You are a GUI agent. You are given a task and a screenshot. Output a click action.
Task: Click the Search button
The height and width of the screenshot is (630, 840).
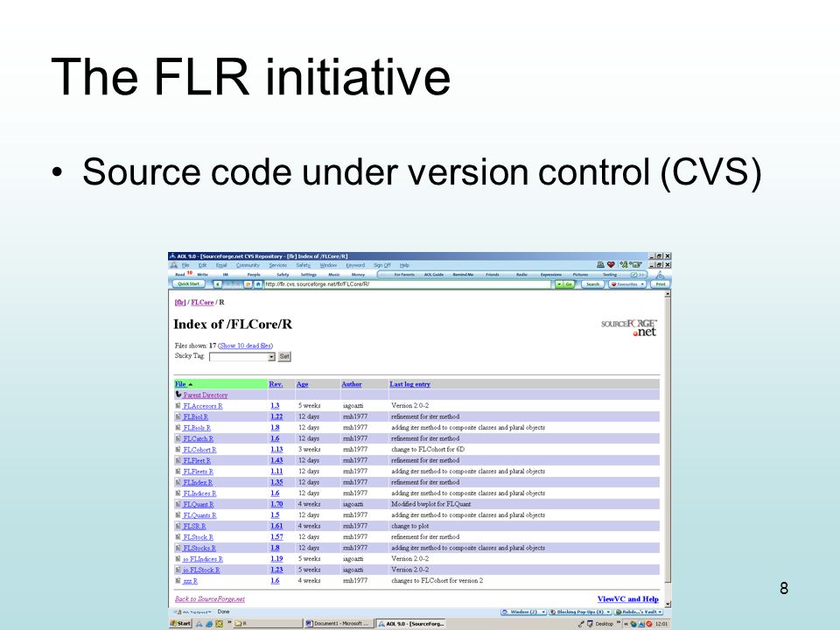(x=593, y=284)
